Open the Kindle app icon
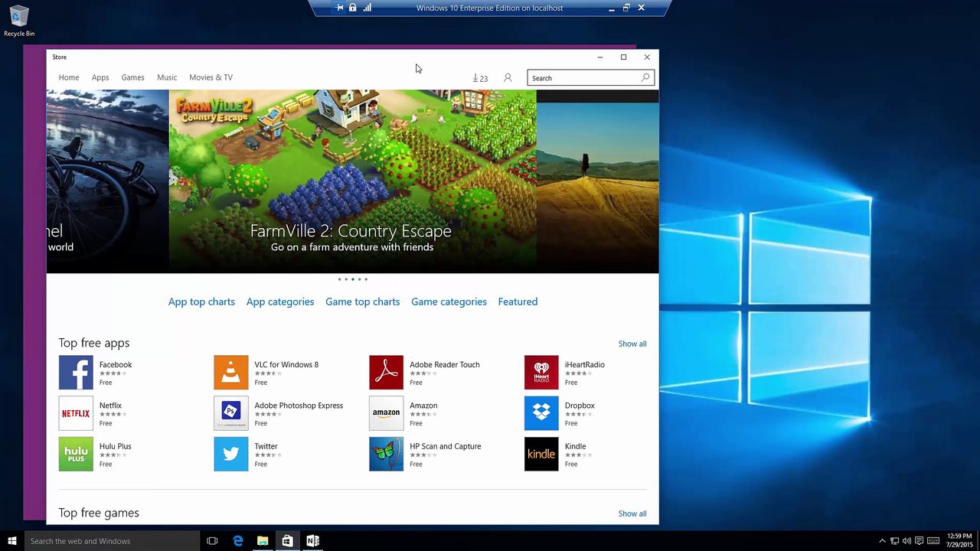Viewport: 980px width, 551px height. pos(541,455)
